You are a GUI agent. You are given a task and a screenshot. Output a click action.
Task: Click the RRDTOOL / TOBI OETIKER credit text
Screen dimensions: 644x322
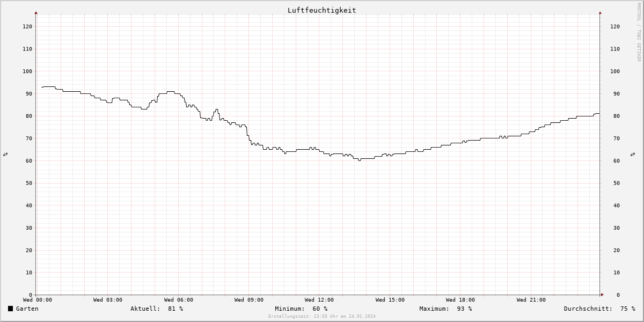click(x=639, y=32)
